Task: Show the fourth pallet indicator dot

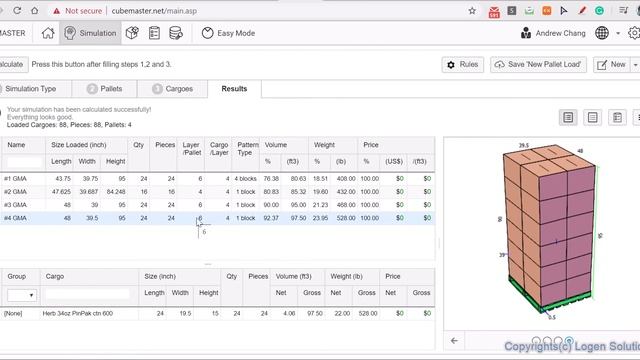Action: pyautogui.click(x=569, y=341)
